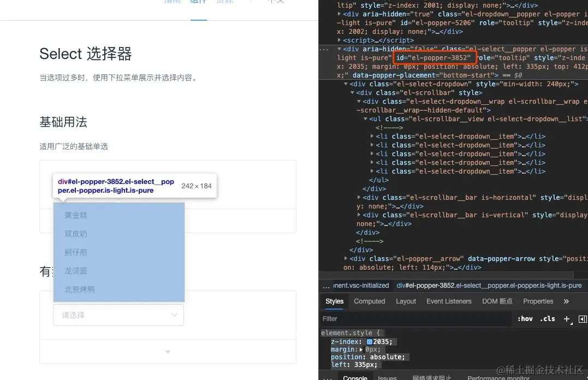This screenshot has height=380, width=588.
Task: Open the Performance monitor drawer tab
Action: 498,377
